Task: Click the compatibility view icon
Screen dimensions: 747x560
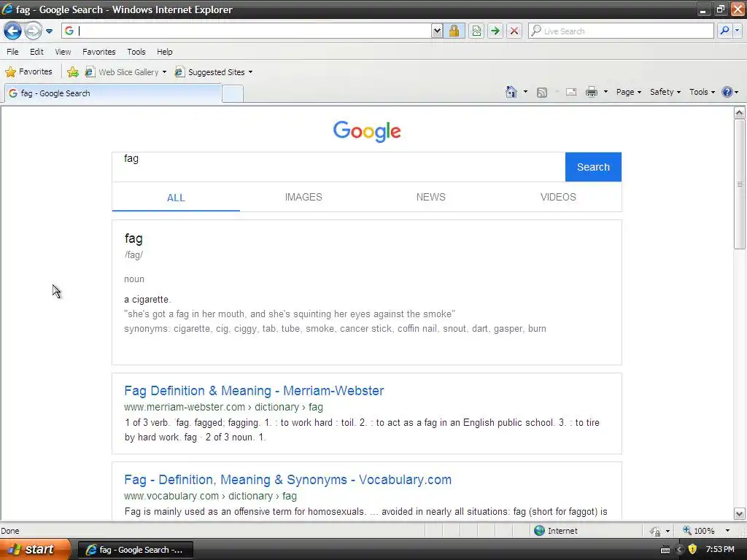Action: pyautogui.click(x=476, y=31)
